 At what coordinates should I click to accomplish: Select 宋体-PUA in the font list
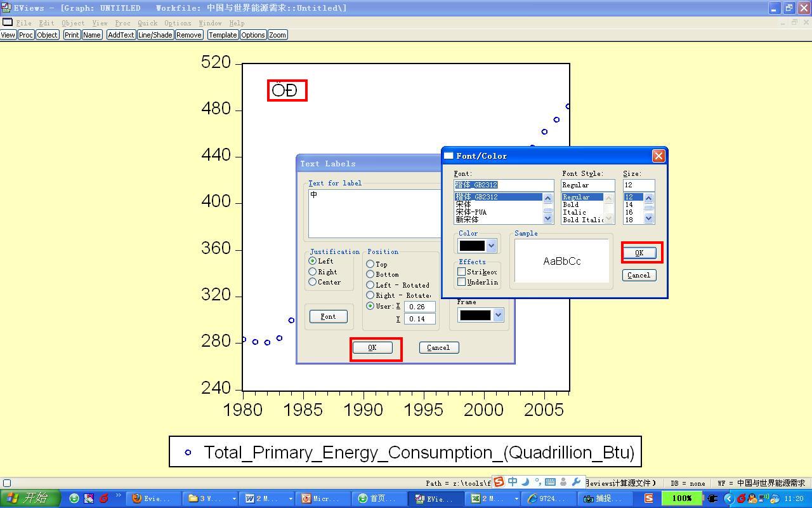tap(471, 212)
